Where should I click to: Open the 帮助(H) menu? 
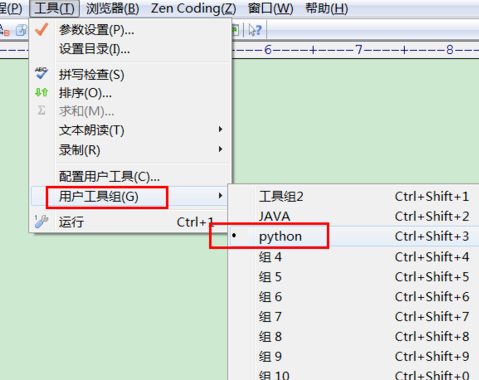[327, 8]
